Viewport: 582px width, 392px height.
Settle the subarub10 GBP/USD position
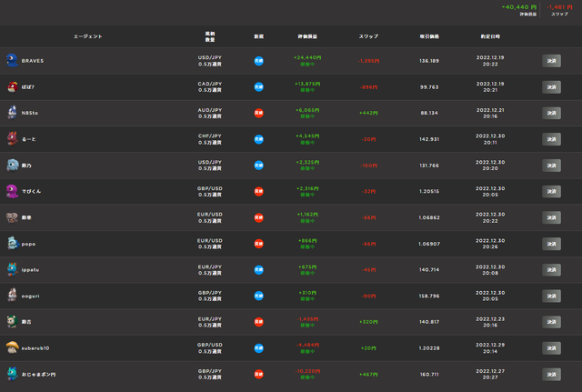point(551,348)
